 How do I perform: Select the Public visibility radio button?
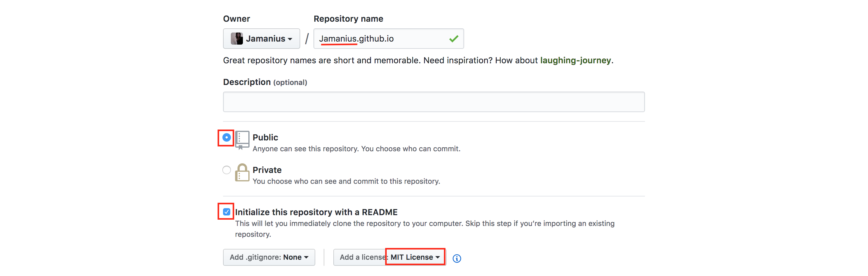(226, 137)
